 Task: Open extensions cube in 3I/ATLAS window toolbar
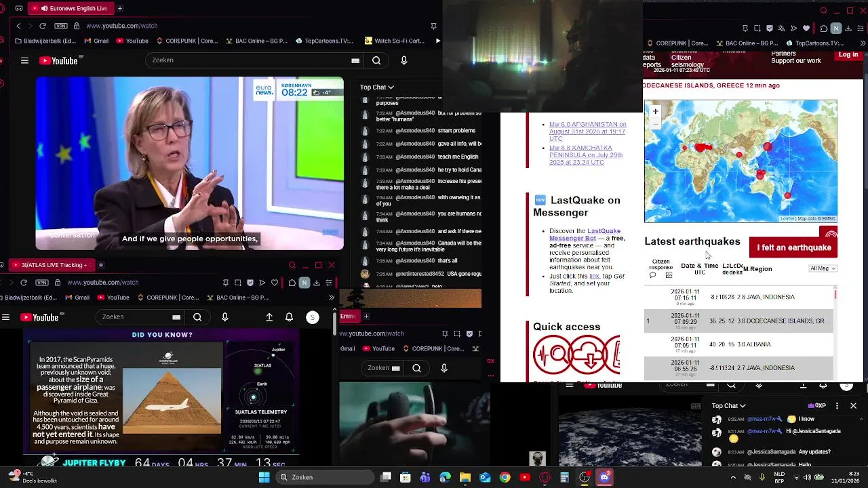[x=292, y=283]
